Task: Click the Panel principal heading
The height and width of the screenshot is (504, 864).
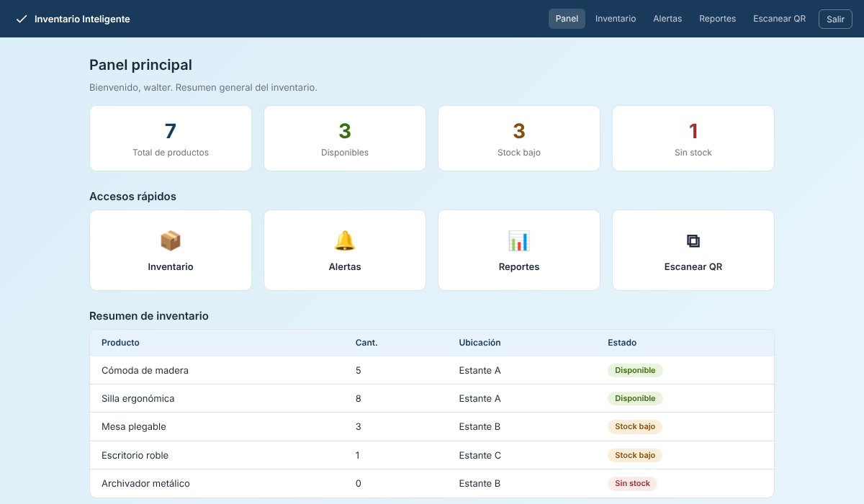Action: click(140, 65)
